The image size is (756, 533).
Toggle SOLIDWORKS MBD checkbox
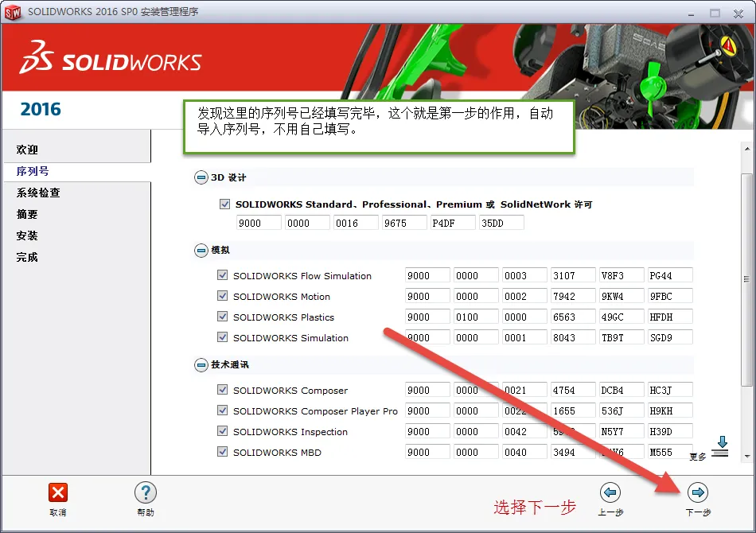tap(222, 452)
